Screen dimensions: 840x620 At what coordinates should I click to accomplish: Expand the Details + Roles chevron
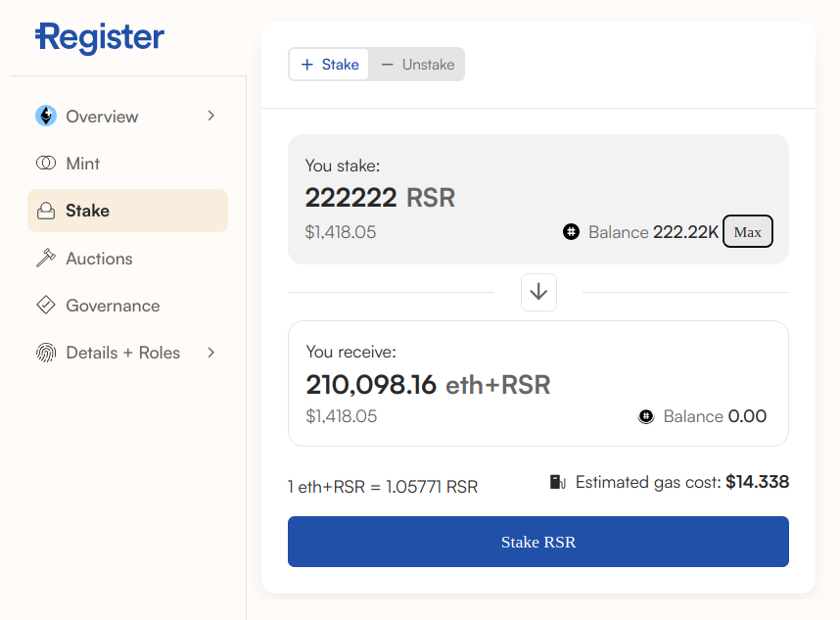210,353
